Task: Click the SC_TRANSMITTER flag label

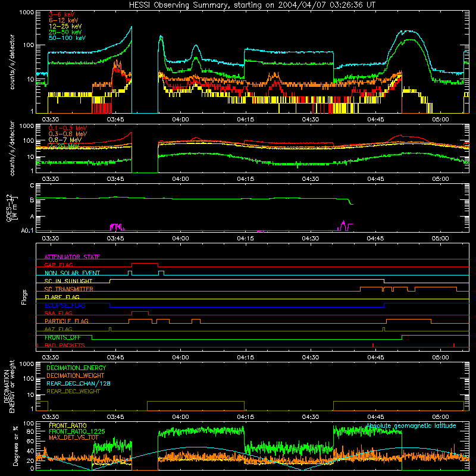Action: 69,289
